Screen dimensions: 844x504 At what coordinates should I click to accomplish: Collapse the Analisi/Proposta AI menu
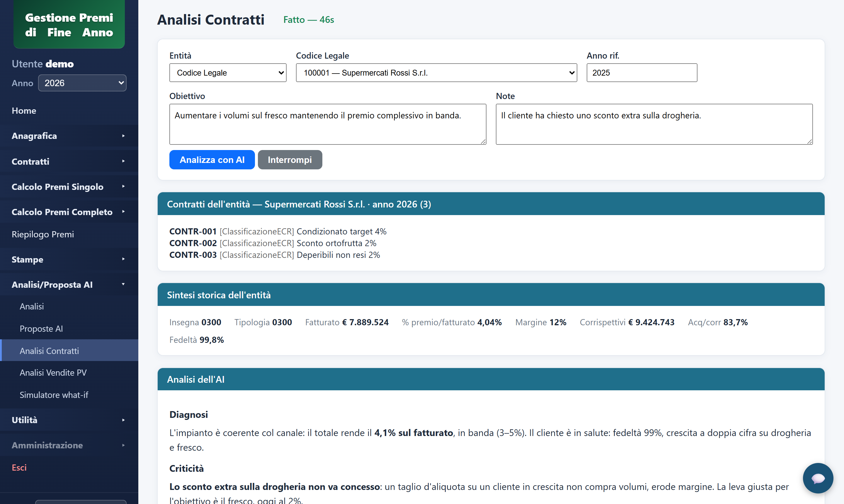pyautogui.click(x=69, y=285)
